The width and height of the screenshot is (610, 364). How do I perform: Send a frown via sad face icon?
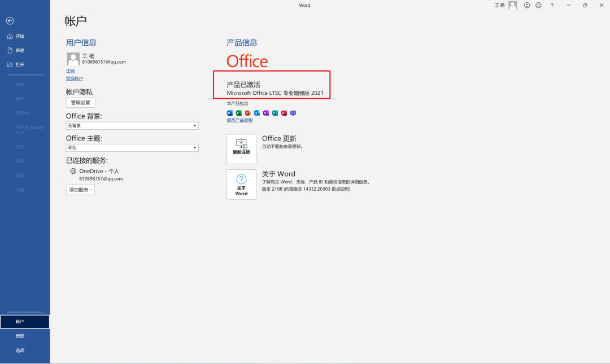(x=538, y=6)
